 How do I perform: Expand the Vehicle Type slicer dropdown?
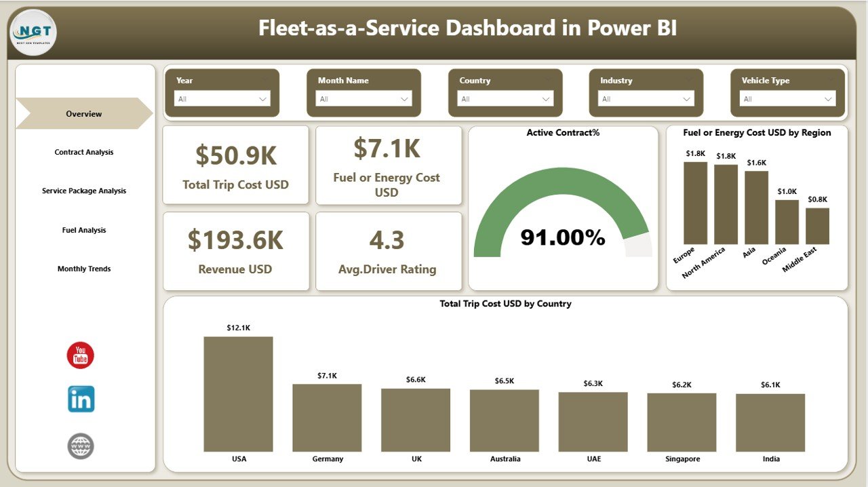point(829,99)
